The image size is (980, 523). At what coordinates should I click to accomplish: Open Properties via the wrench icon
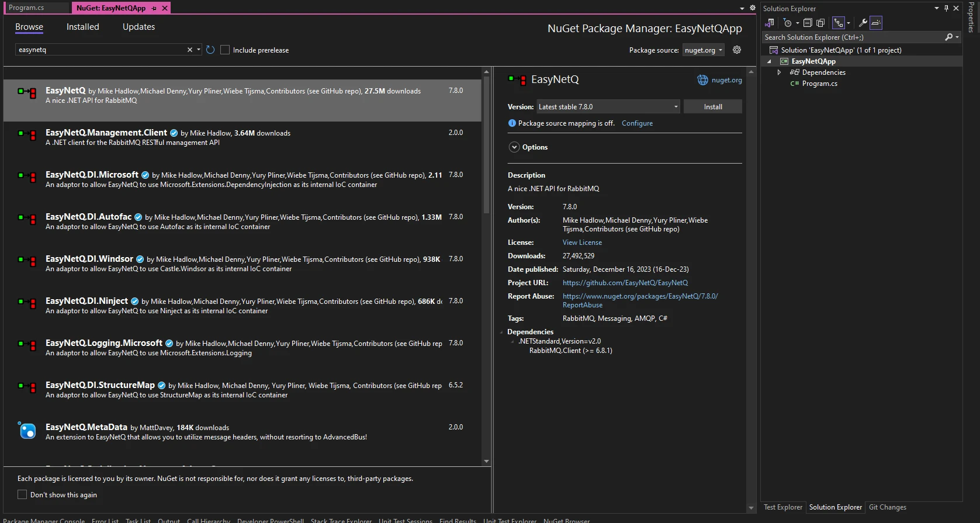(863, 23)
